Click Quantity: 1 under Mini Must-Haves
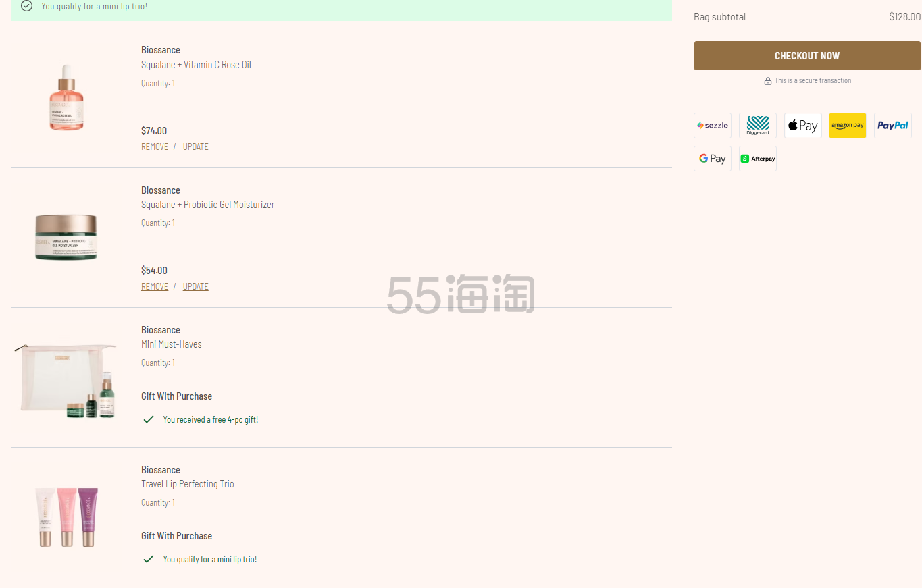This screenshot has height=588, width=922. click(x=158, y=363)
